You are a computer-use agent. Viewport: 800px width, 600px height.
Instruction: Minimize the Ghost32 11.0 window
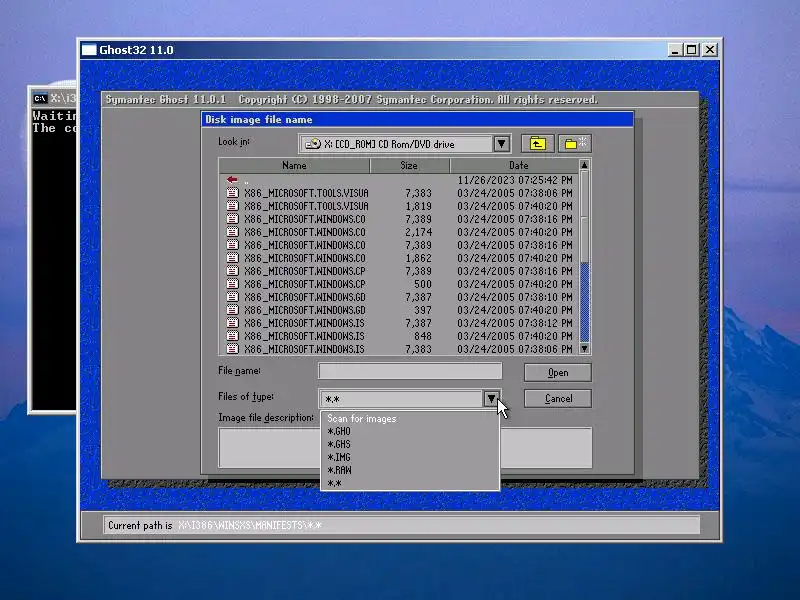pos(675,49)
